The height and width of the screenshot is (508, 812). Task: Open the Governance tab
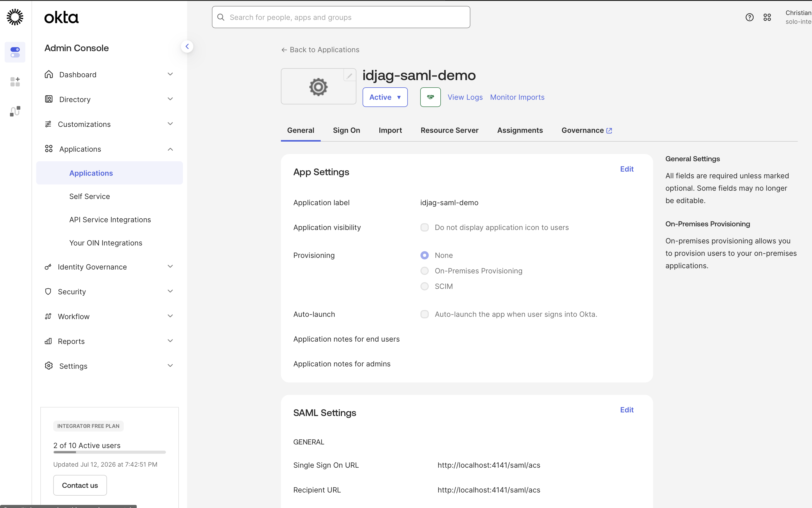point(587,130)
